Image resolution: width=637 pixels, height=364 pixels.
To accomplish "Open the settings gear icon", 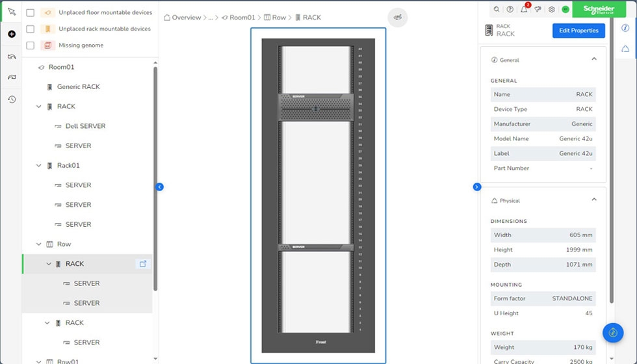I will 551,10.
